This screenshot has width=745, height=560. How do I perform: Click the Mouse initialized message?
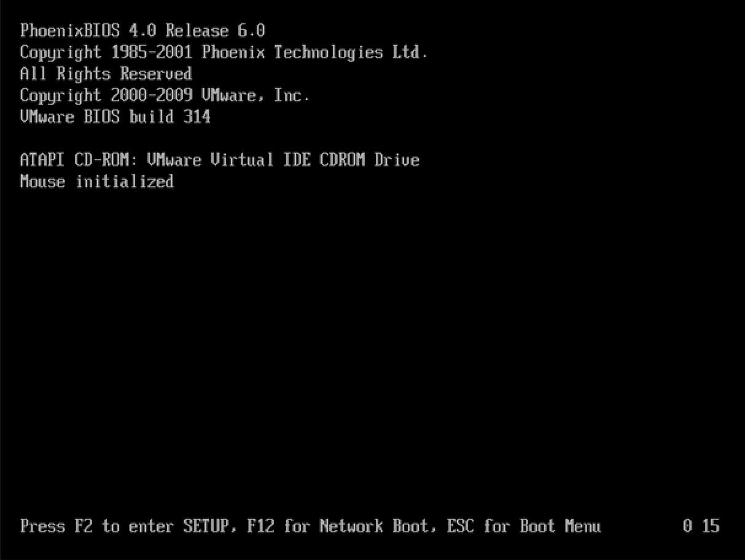point(96,182)
